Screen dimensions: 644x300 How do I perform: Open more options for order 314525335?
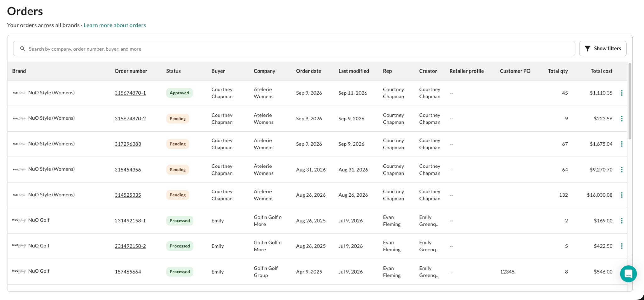[622, 195]
